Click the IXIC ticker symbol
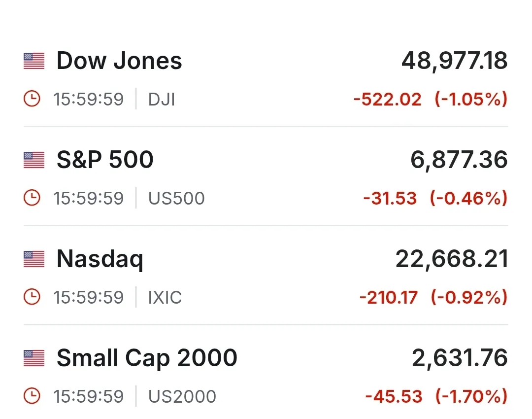The height and width of the screenshot is (419, 532). [x=165, y=297]
